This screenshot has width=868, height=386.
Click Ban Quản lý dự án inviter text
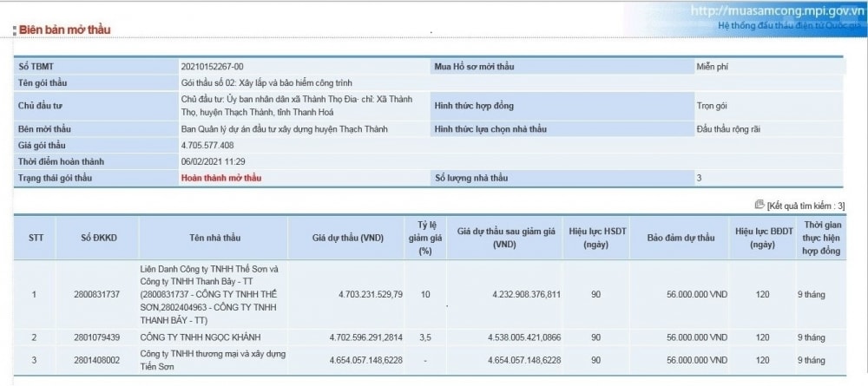285,129
